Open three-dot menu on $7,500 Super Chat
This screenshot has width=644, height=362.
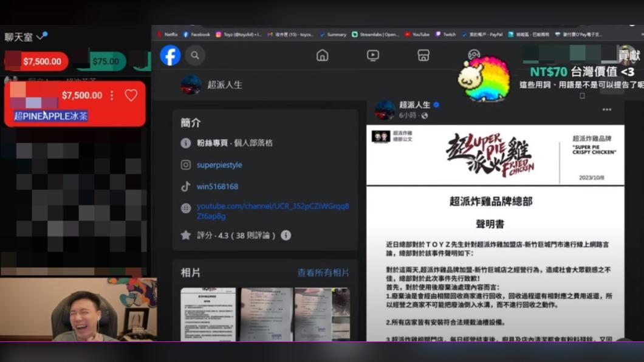(x=112, y=95)
